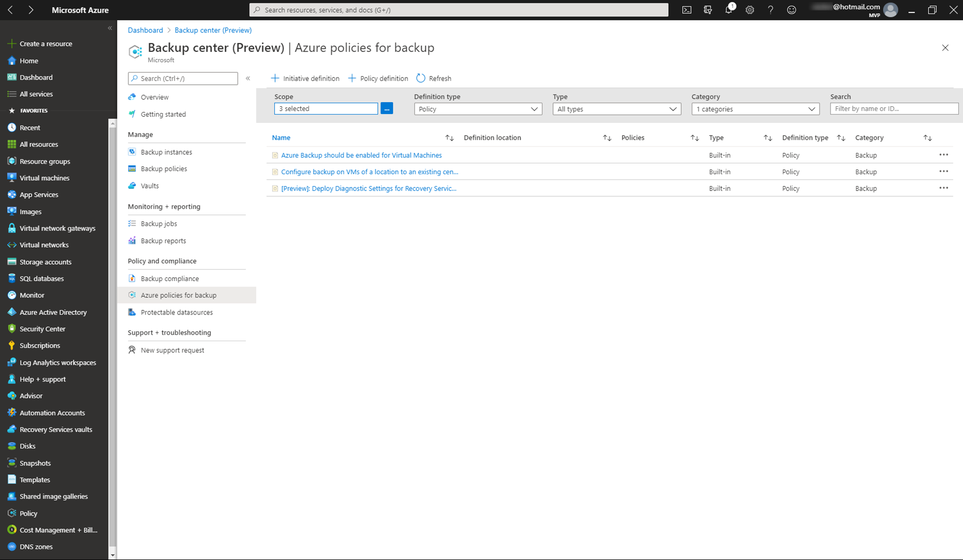Open the feedback smiley icon
963x560 pixels.
click(792, 10)
